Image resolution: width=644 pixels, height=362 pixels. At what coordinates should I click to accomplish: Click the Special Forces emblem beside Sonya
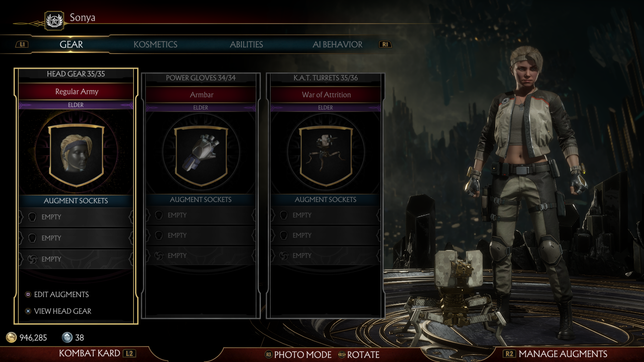point(54,21)
